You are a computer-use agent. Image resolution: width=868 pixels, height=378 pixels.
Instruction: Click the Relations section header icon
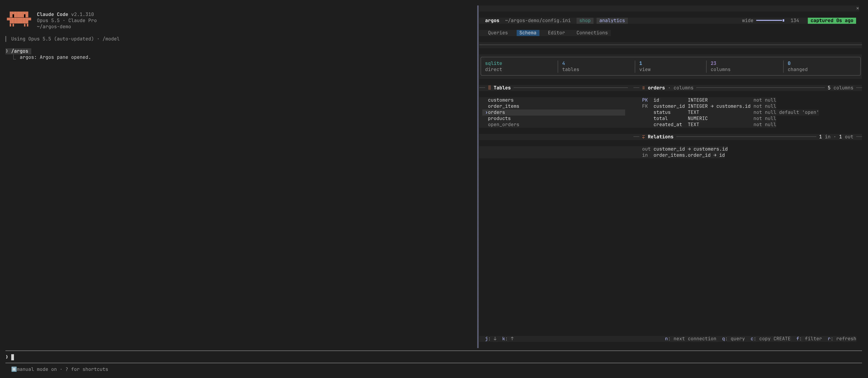(x=643, y=137)
